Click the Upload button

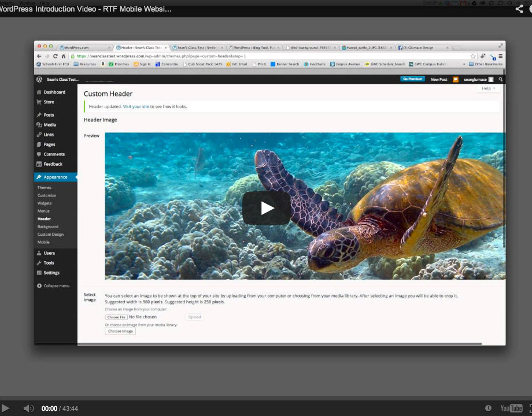[x=194, y=317]
